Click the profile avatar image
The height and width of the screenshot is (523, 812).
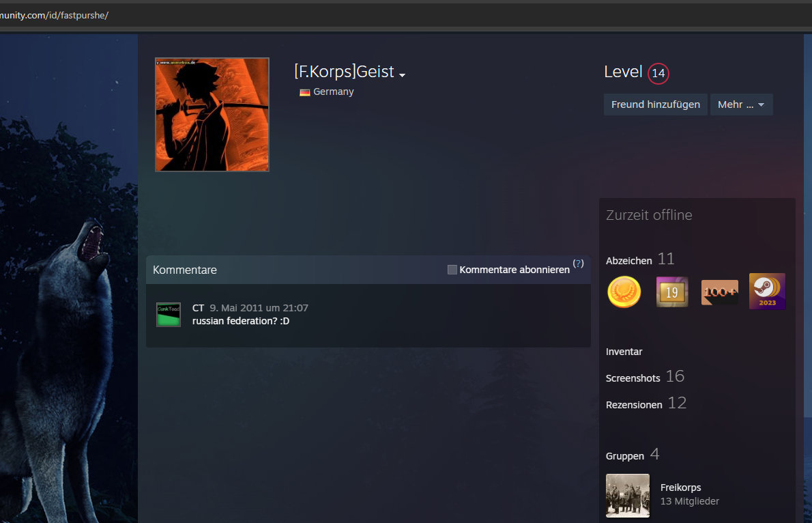tap(212, 115)
